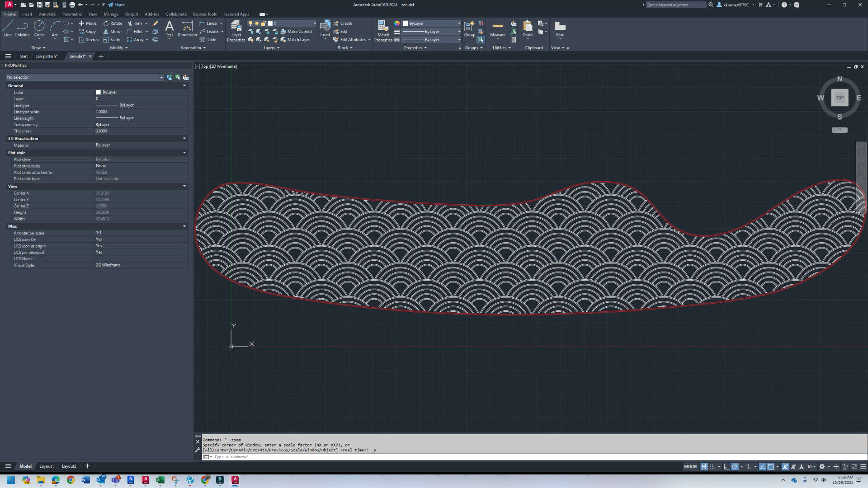Activate the Scale command
Viewport: 868px width, 488px height.
point(112,40)
